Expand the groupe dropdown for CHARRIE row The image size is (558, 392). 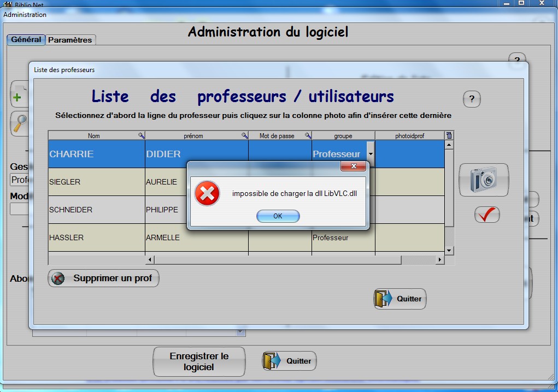point(370,155)
